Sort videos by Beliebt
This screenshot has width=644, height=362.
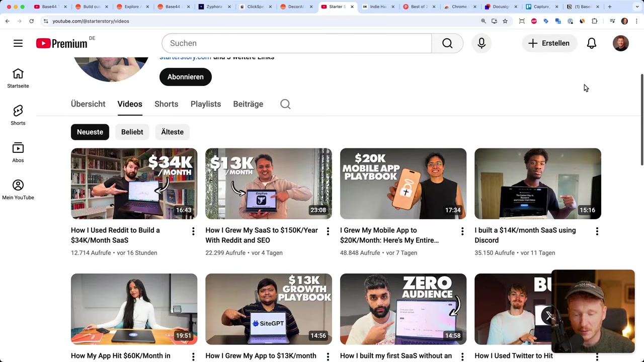132,132
